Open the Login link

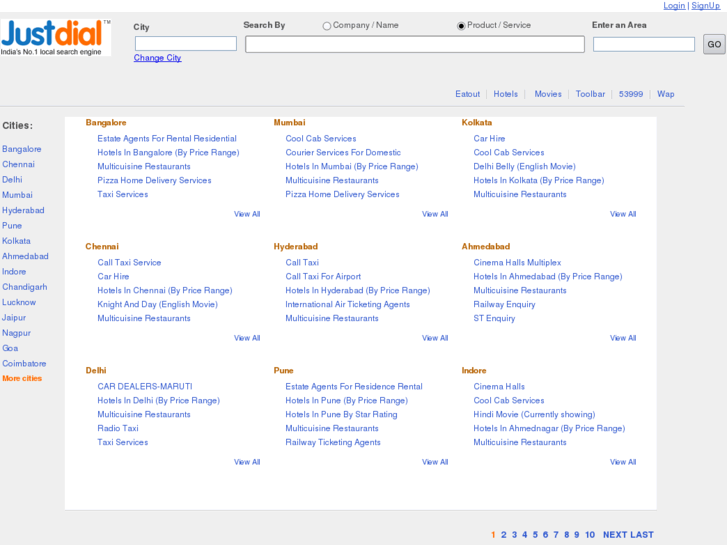pyautogui.click(x=674, y=6)
